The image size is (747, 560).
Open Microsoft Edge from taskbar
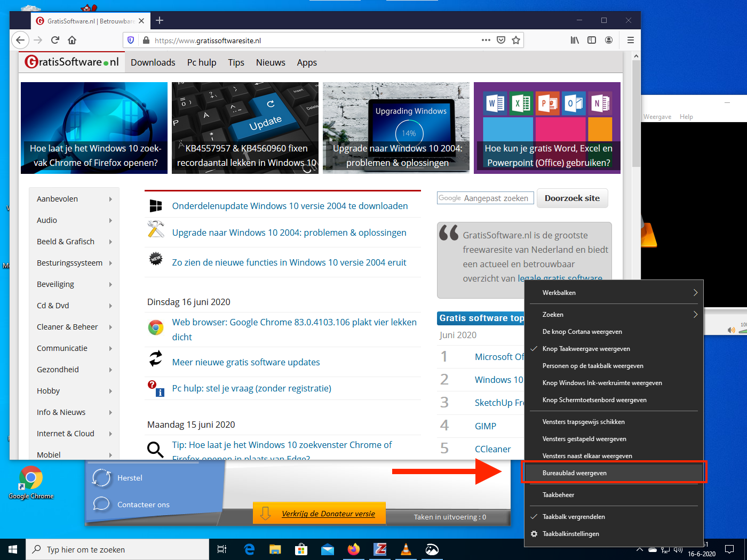tap(249, 549)
